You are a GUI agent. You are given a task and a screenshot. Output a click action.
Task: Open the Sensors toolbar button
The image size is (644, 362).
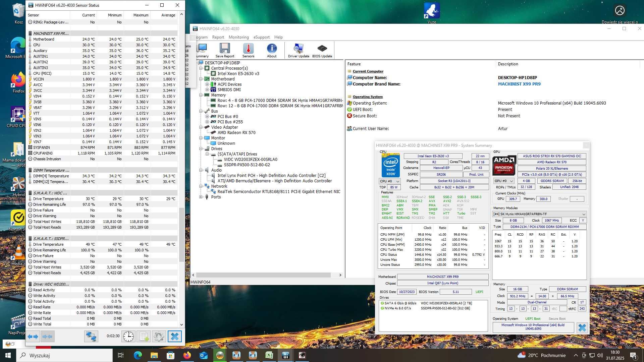[248, 51]
